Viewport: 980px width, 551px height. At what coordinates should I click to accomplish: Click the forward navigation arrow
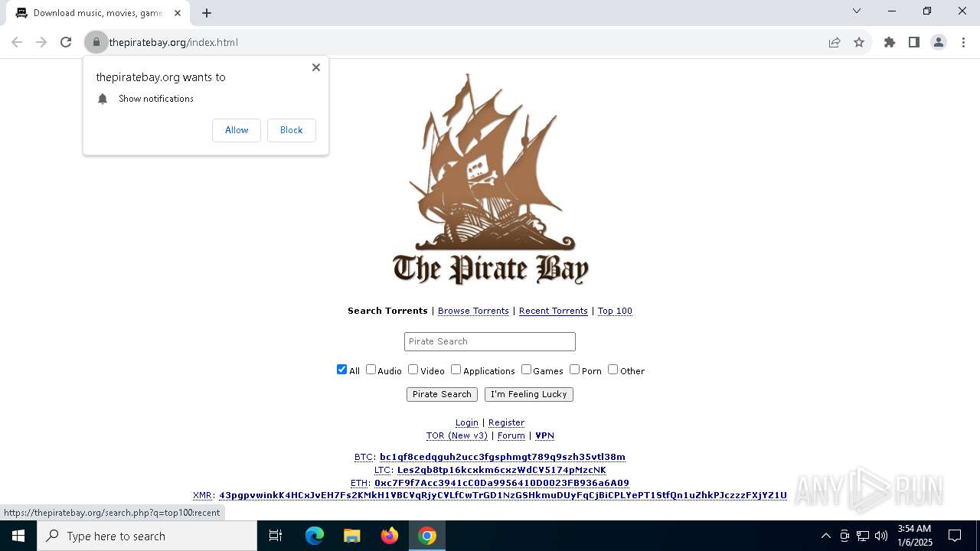[x=41, y=42]
